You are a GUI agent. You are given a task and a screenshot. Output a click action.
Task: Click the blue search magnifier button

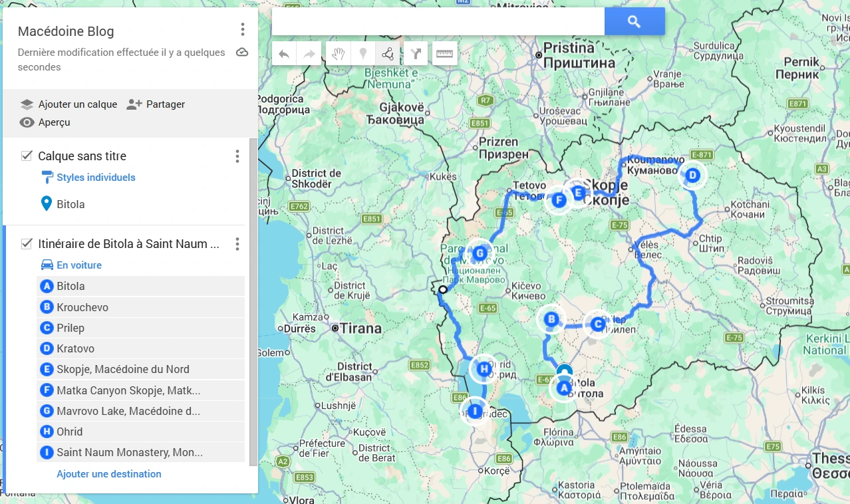point(634,22)
